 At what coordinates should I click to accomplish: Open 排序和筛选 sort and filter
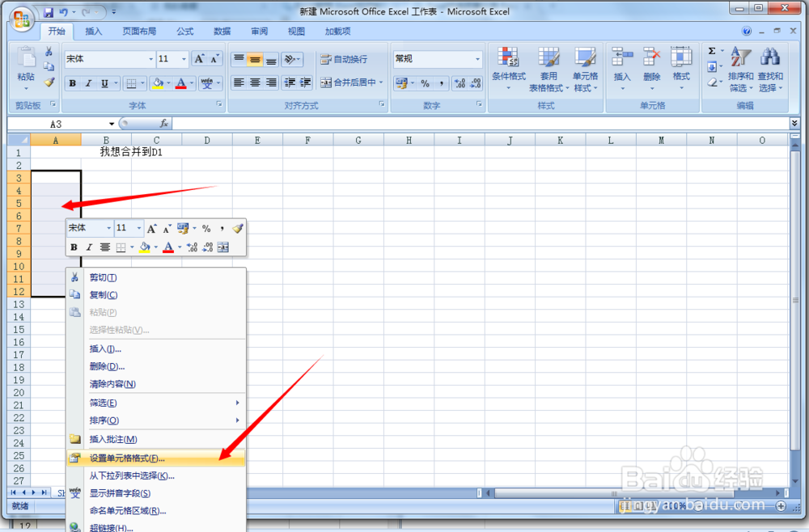(x=740, y=70)
